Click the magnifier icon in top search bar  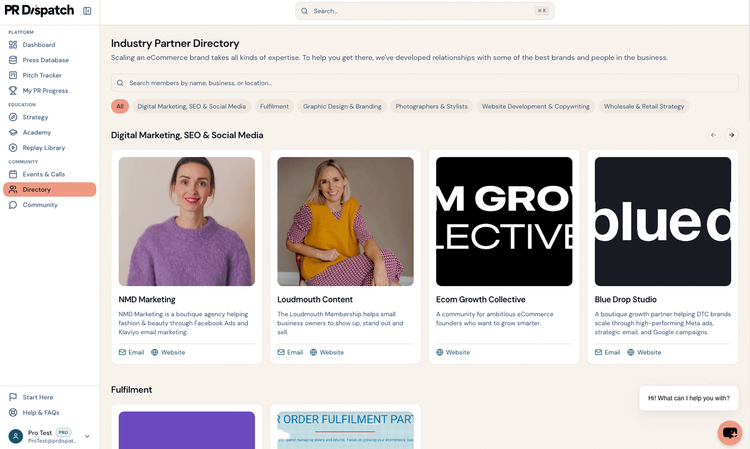coord(304,11)
